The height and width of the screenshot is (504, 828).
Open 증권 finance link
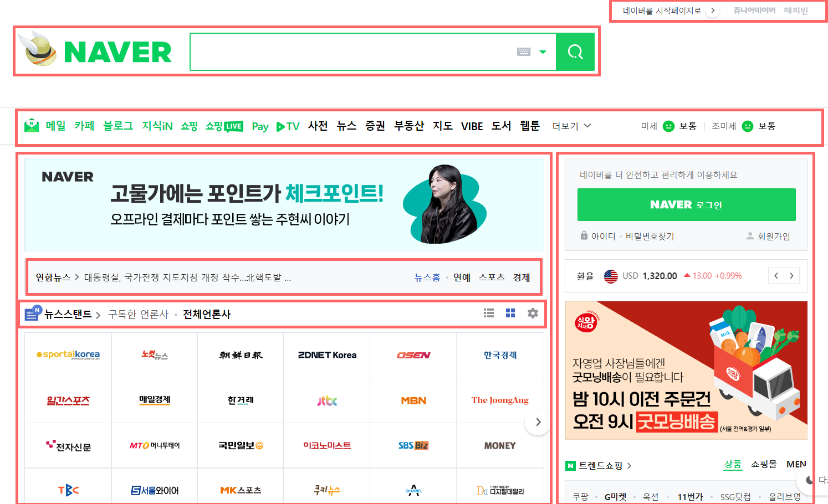click(x=375, y=126)
